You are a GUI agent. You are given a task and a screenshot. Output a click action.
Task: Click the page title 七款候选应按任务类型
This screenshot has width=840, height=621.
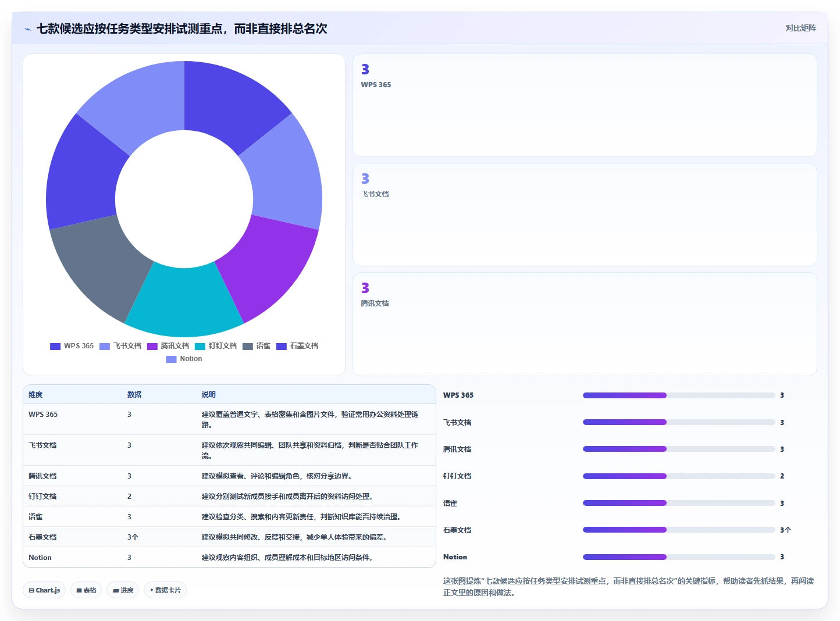click(x=181, y=28)
